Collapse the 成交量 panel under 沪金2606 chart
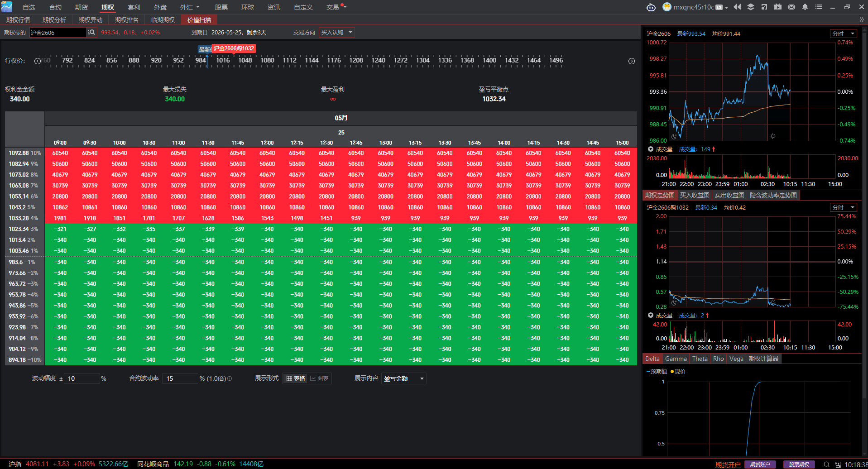 tap(651, 149)
